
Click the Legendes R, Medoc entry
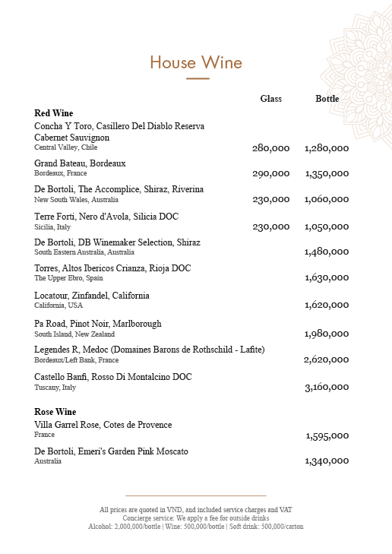tap(150, 350)
